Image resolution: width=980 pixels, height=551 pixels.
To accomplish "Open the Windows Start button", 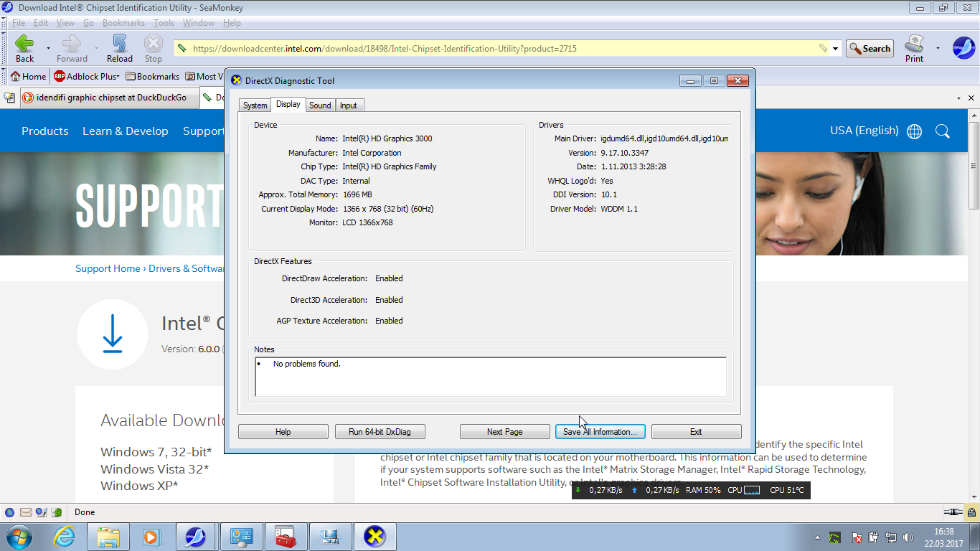I will (x=18, y=537).
